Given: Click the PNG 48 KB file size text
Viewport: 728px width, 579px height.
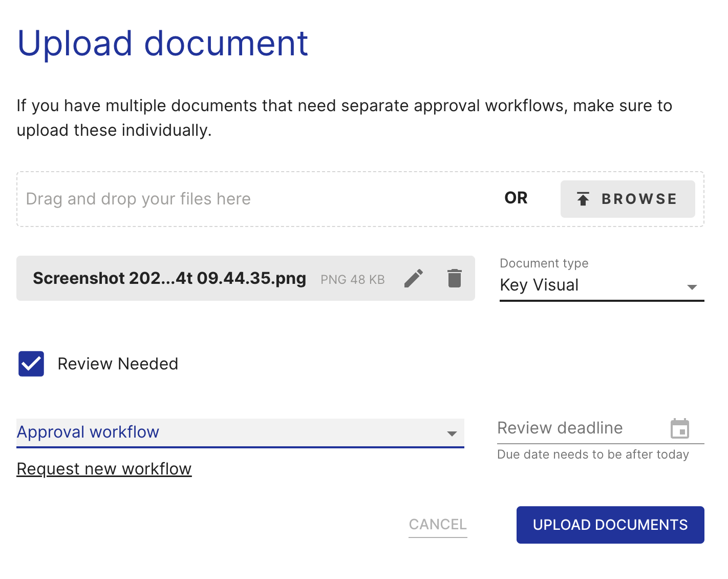Looking at the screenshot, I should (x=353, y=279).
